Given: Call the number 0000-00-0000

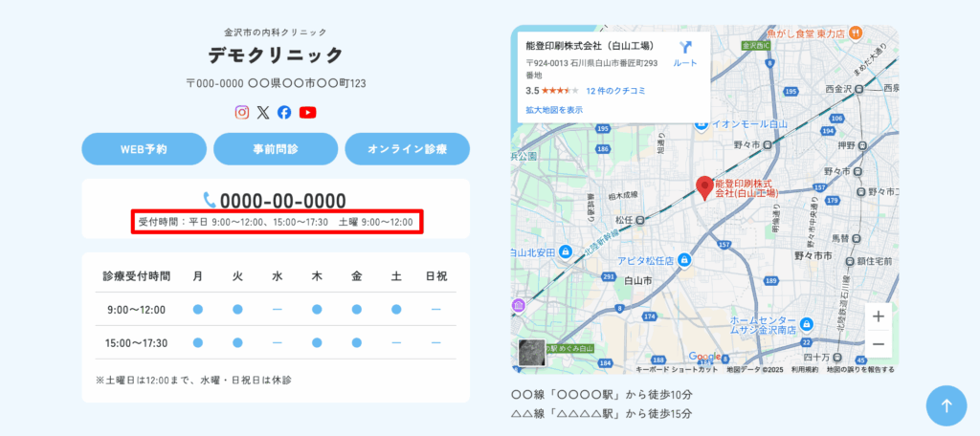Looking at the screenshot, I should tap(282, 201).
